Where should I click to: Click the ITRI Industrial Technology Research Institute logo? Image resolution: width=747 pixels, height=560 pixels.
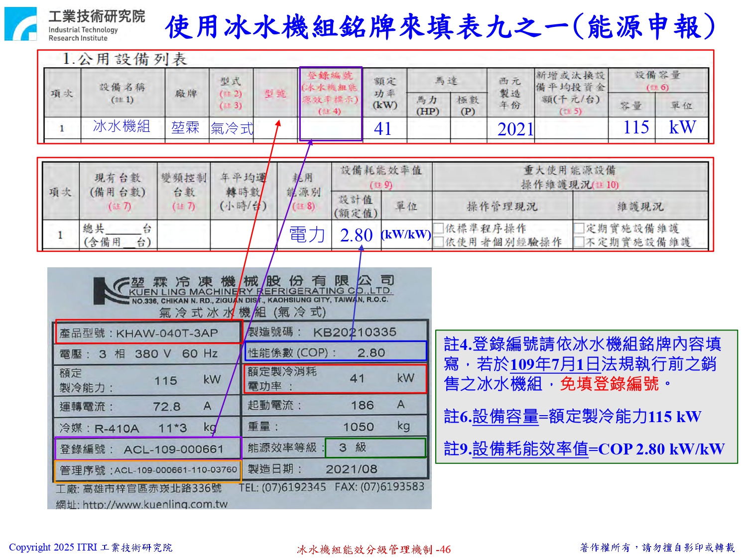(75, 24)
